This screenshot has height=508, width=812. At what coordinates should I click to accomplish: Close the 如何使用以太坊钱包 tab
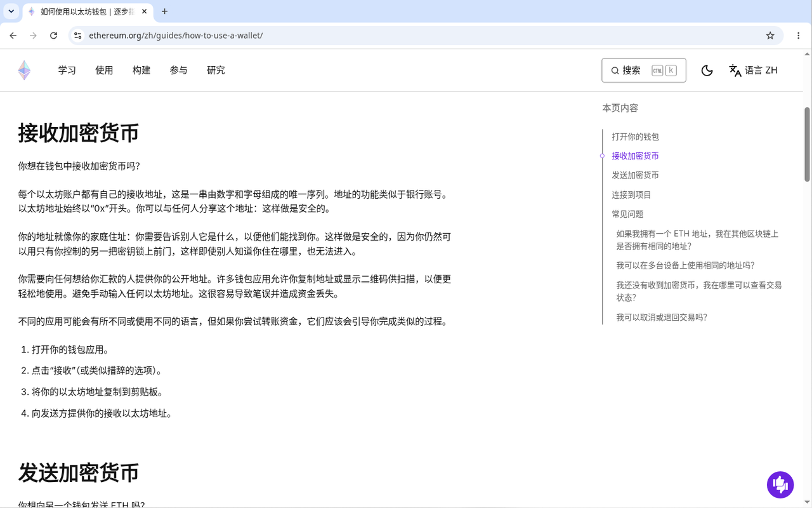click(145, 11)
